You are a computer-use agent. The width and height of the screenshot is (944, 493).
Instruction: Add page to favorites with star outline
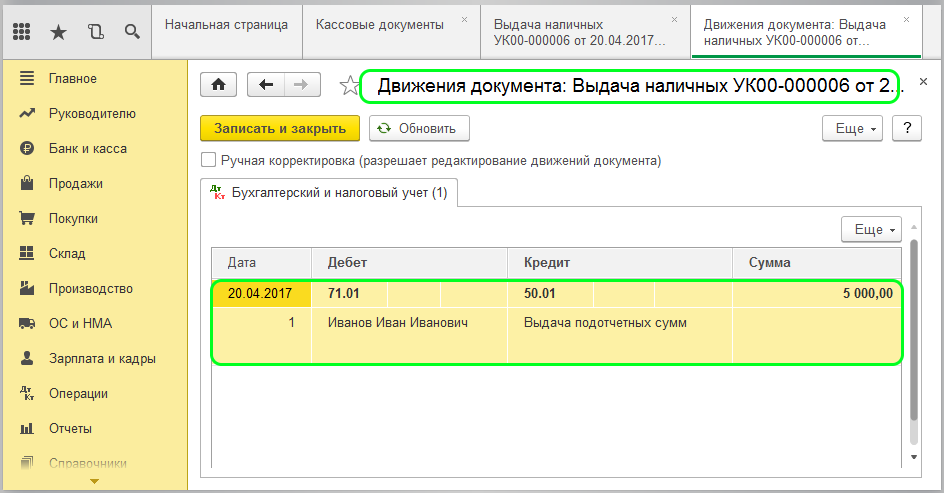click(x=348, y=86)
